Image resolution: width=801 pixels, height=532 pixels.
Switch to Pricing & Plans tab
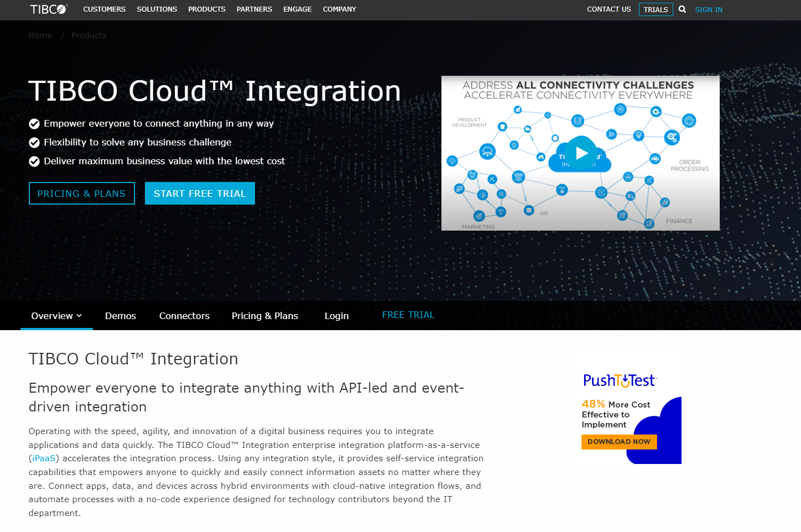[265, 316]
